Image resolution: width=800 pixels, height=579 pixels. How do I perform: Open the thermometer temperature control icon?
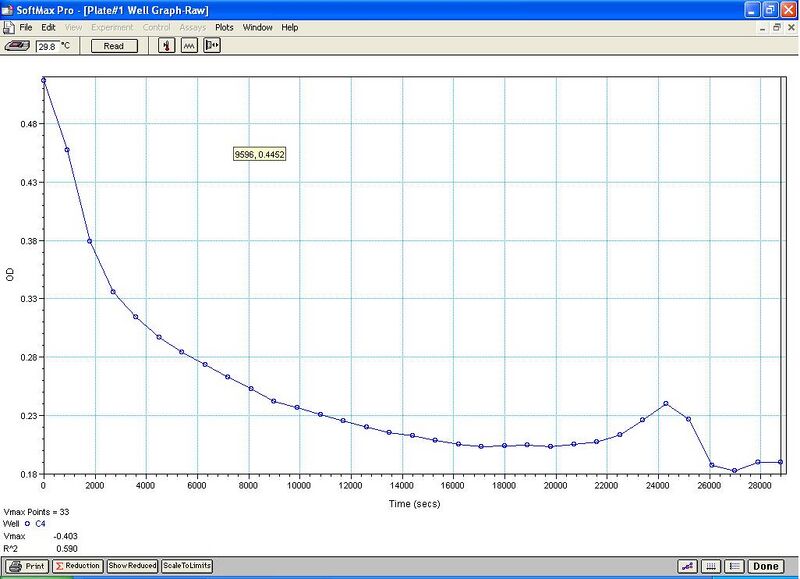coord(167,45)
